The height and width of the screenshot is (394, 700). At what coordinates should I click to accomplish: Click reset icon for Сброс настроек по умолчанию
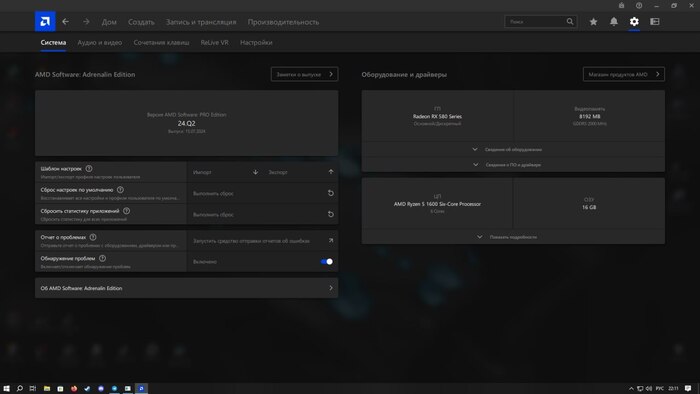[x=331, y=193]
